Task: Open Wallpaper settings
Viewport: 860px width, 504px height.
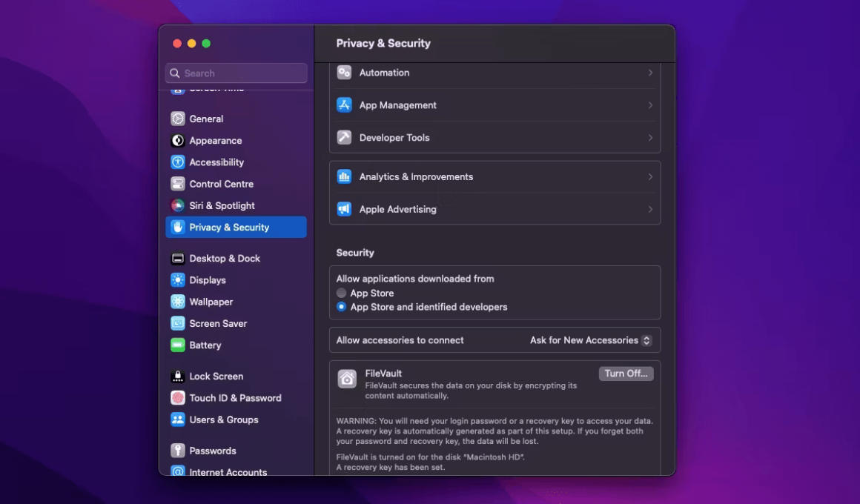Action: click(x=236, y=302)
